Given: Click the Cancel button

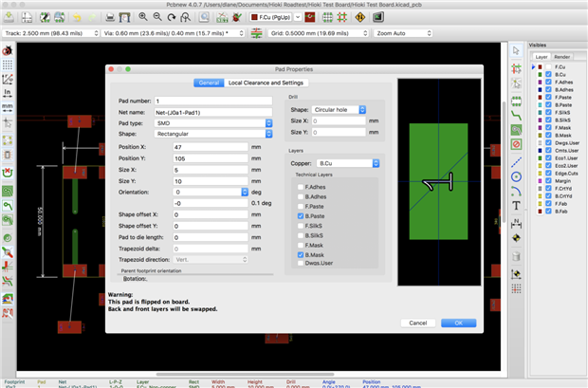Looking at the screenshot, I should [x=417, y=323].
